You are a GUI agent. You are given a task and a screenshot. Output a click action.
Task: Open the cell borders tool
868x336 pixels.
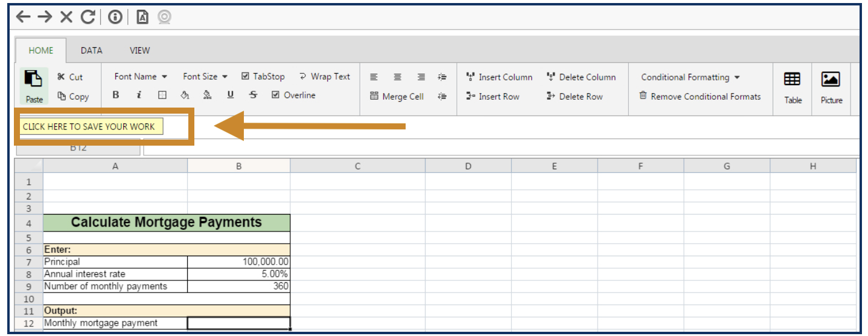pos(162,95)
